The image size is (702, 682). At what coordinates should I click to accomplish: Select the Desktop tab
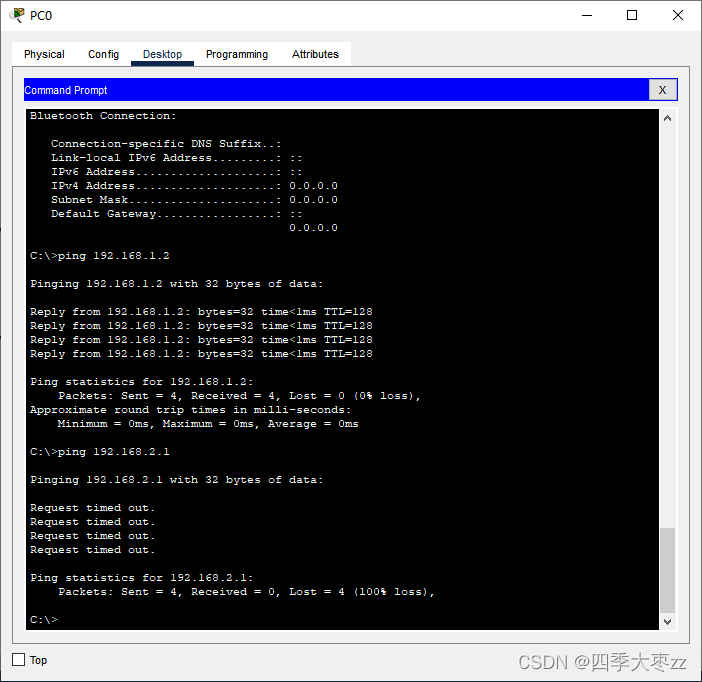tap(162, 54)
